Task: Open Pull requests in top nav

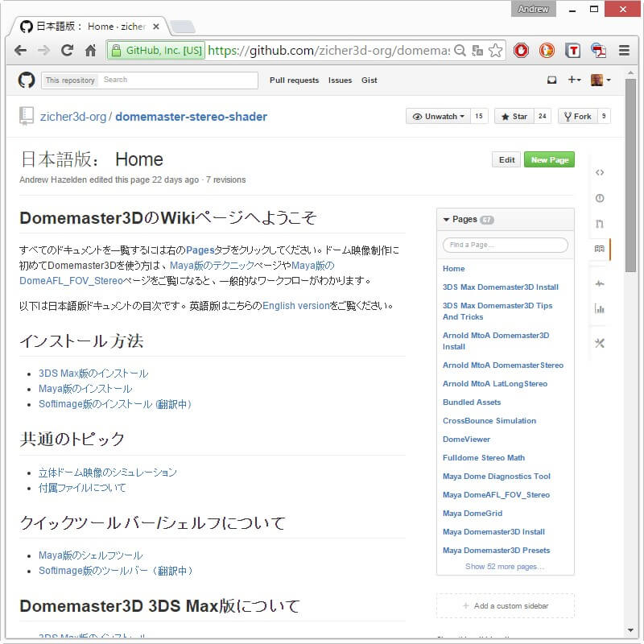Action: pos(294,80)
